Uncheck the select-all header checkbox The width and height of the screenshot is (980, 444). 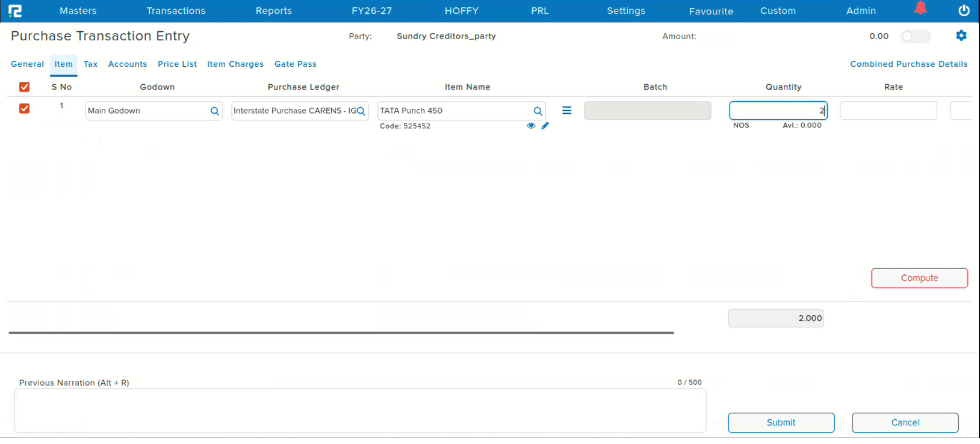click(25, 87)
